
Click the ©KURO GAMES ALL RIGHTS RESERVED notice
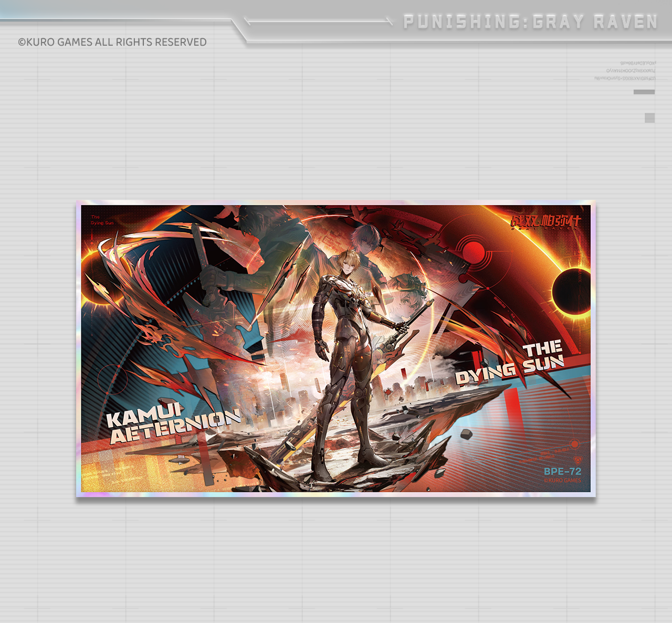(x=112, y=42)
